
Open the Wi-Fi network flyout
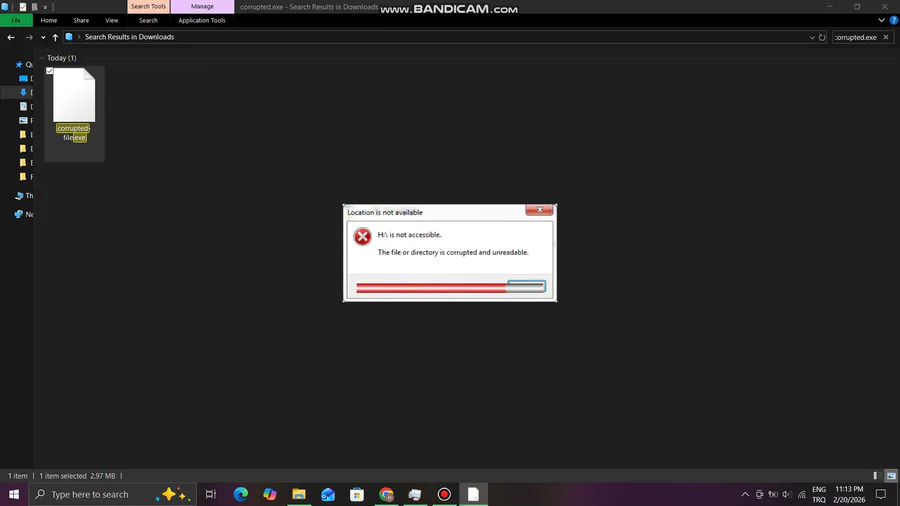(802, 494)
